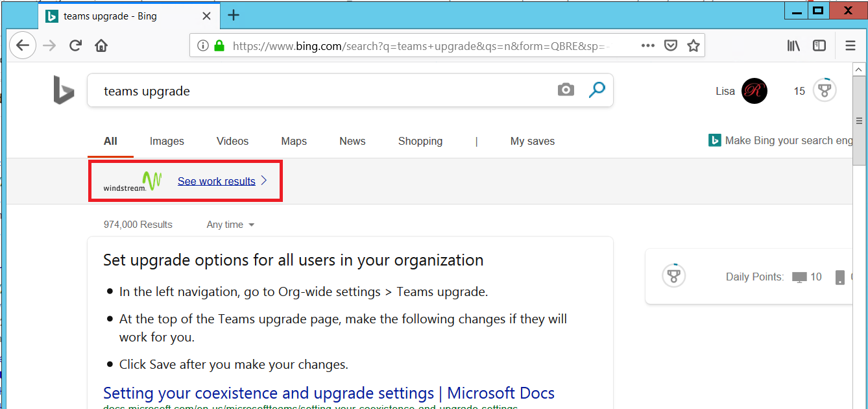Image resolution: width=868 pixels, height=409 pixels.
Task: Show site information via the info icon
Action: coord(202,45)
